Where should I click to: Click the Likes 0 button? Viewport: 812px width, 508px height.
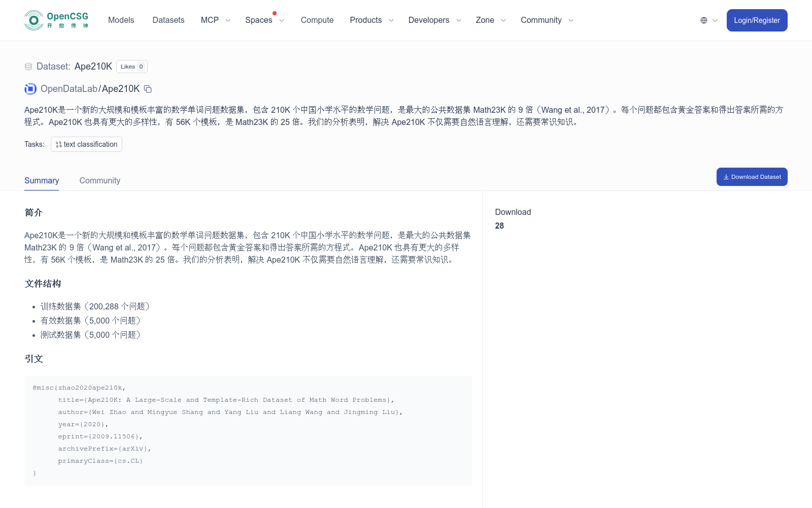pyautogui.click(x=132, y=67)
